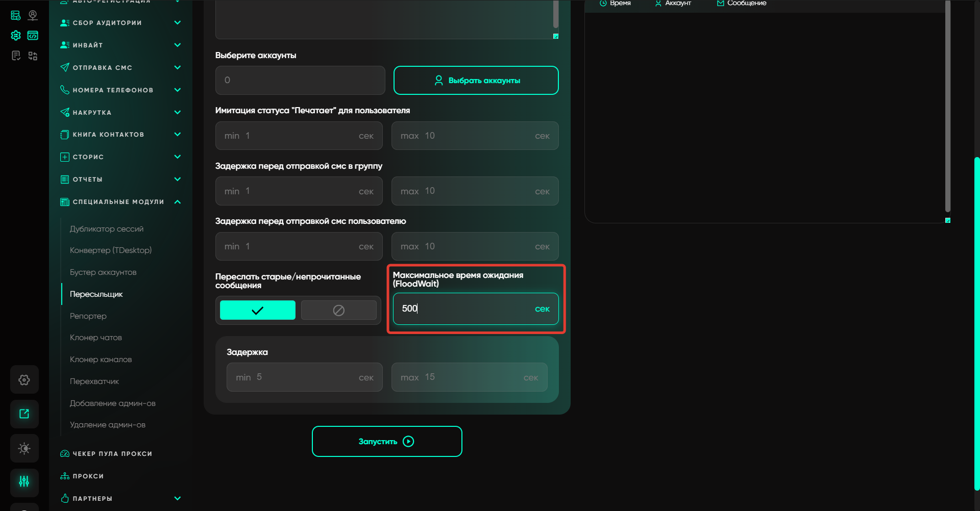Click the user profile icon at top left
Image resolution: width=980 pixels, height=511 pixels.
pyautogui.click(x=33, y=15)
